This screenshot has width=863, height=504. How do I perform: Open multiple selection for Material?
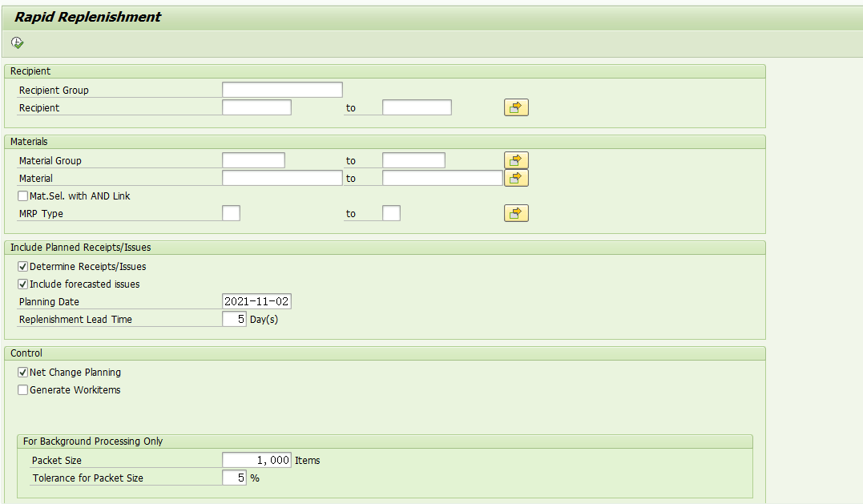click(516, 178)
